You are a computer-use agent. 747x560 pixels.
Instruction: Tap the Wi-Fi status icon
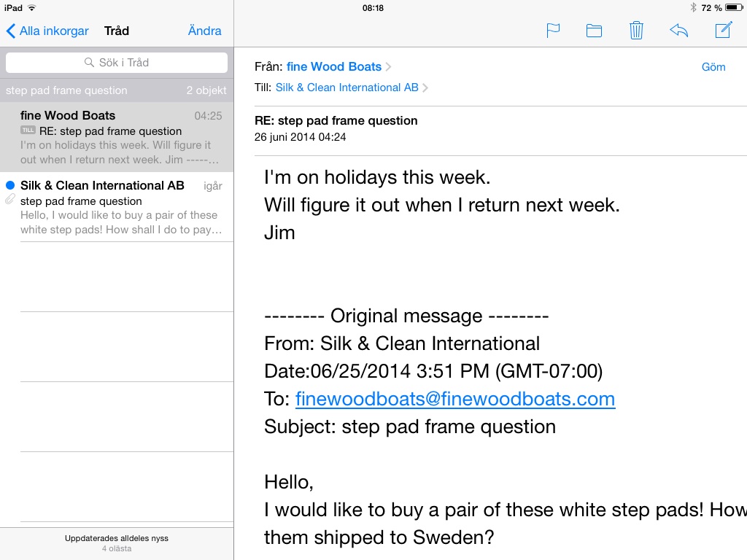pyautogui.click(x=31, y=8)
